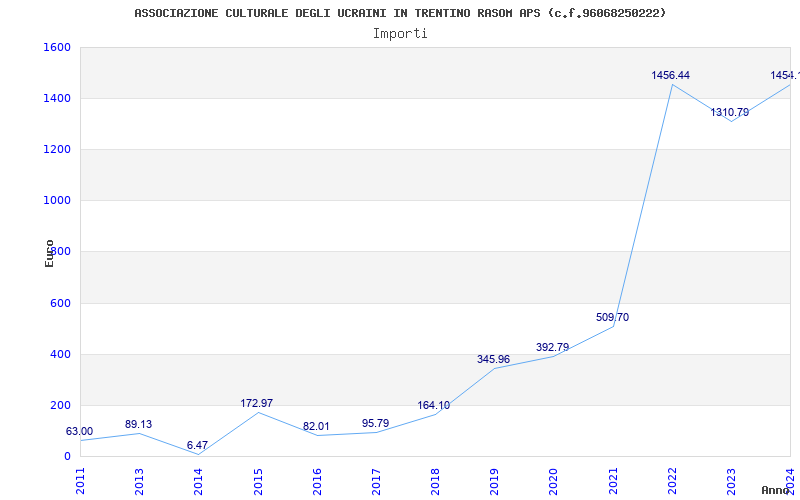Click the y-axis value 1600
This screenshot has width=800, height=500.
[x=57, y=47]
